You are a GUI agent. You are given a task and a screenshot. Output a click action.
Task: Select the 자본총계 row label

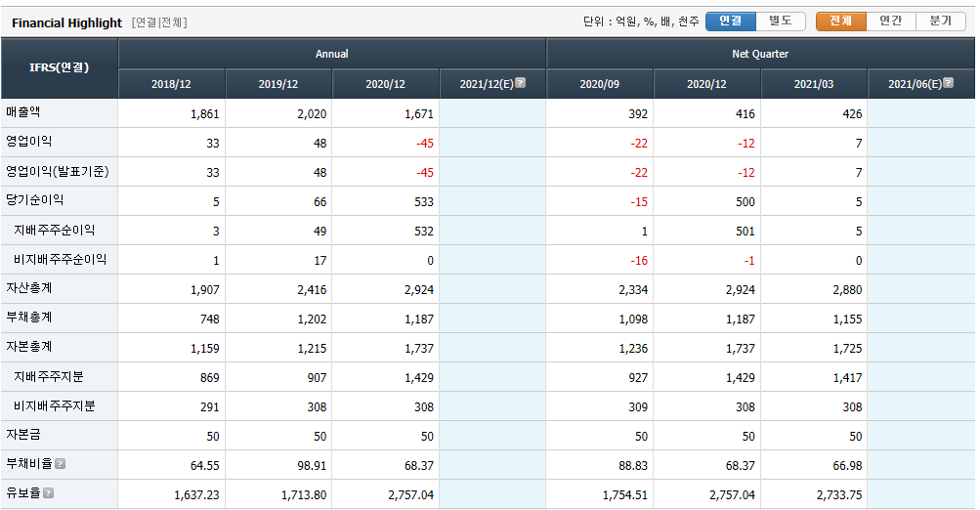click(28, 346)
